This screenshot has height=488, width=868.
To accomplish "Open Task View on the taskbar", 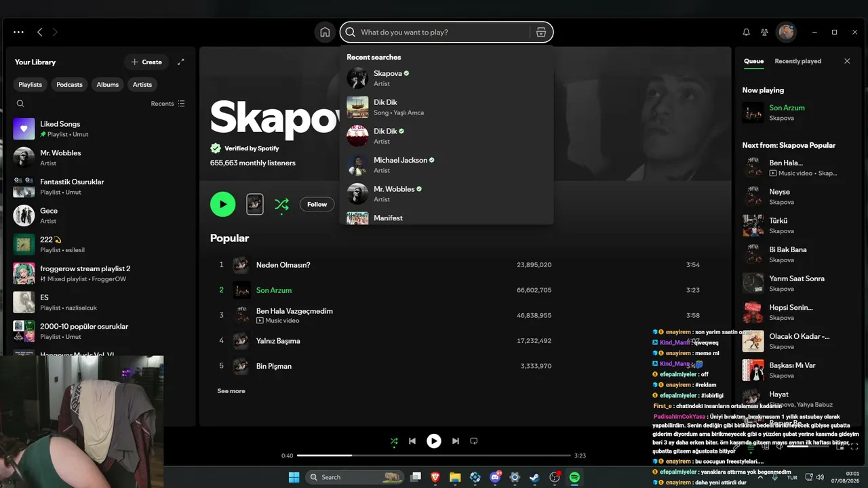I will (416, 477).
